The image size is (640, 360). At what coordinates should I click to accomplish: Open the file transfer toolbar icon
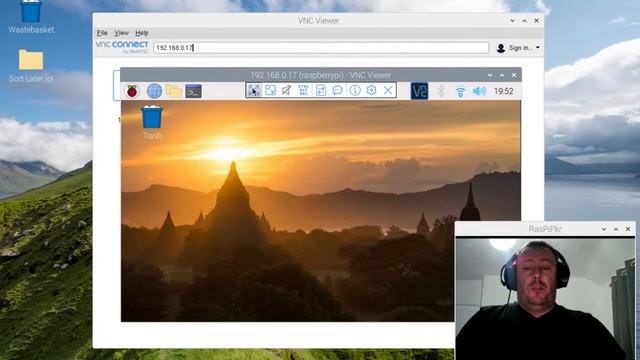click(321, 90)
